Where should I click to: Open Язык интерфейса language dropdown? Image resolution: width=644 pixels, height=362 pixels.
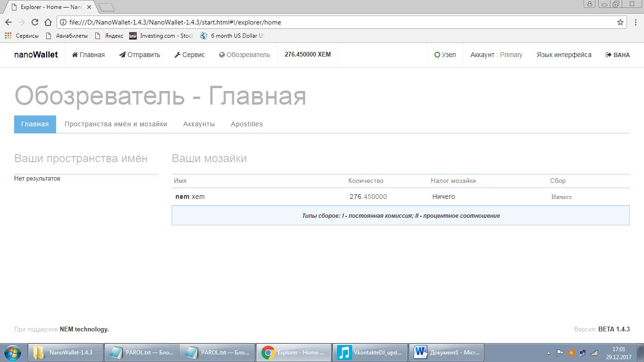pyautogui.click(x=564, y=55)
